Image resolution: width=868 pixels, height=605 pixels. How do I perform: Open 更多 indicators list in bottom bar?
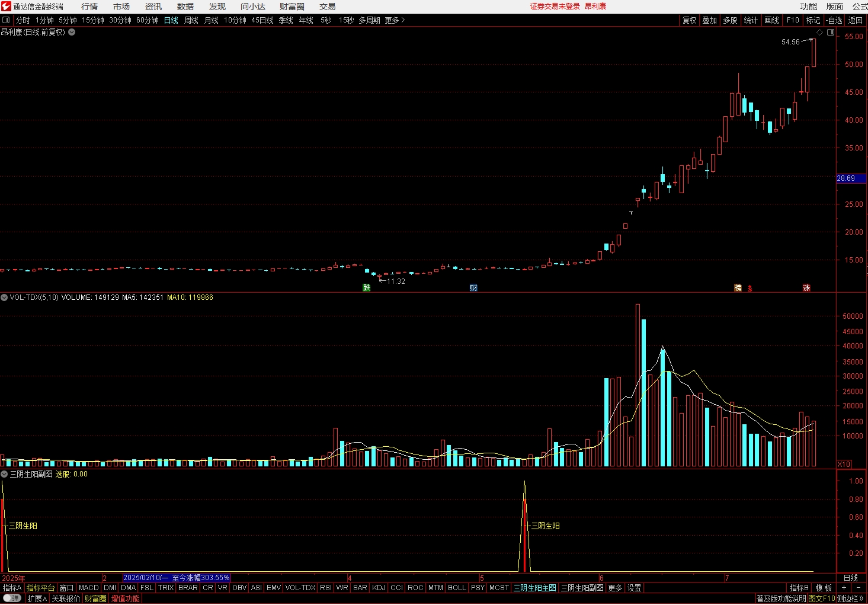(616, 588)
